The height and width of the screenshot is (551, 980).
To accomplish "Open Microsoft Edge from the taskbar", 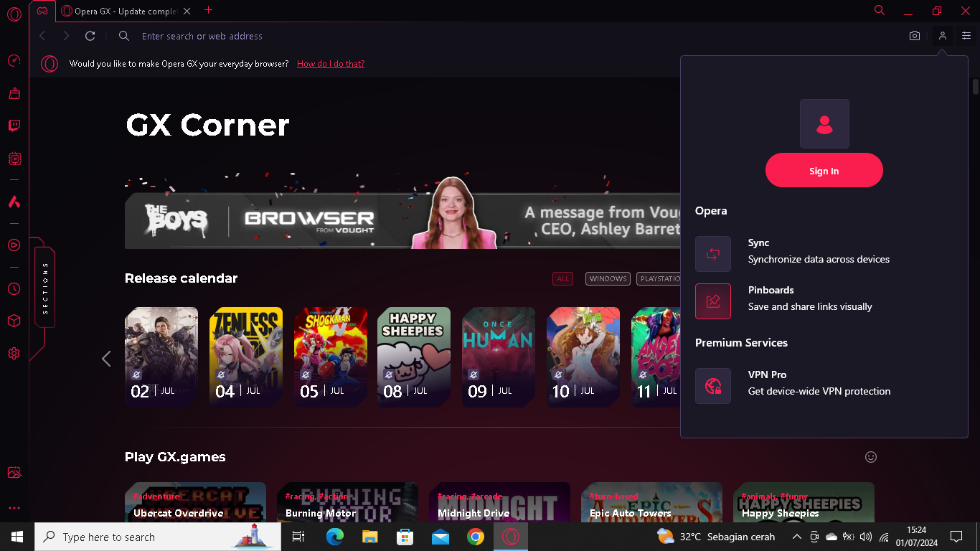I will coord(335,537).
